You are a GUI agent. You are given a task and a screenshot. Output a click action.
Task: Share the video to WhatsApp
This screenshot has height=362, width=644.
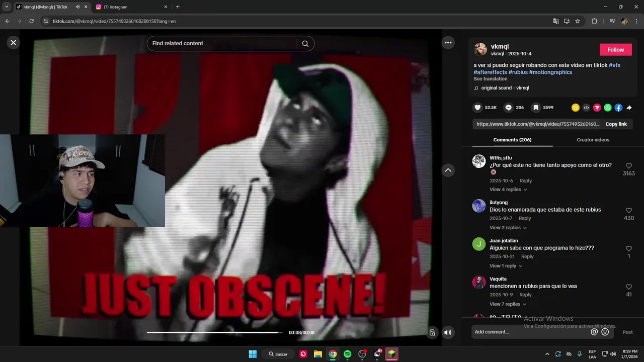click(x=608, y=108)
